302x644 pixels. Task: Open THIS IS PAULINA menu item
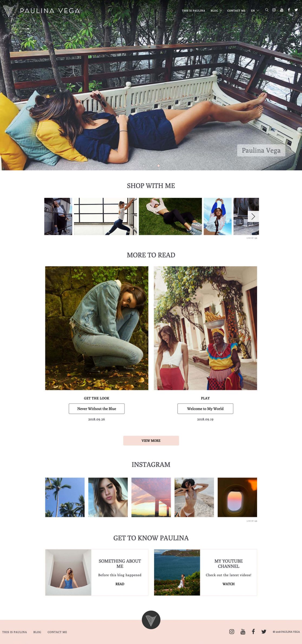pos(193,11)
